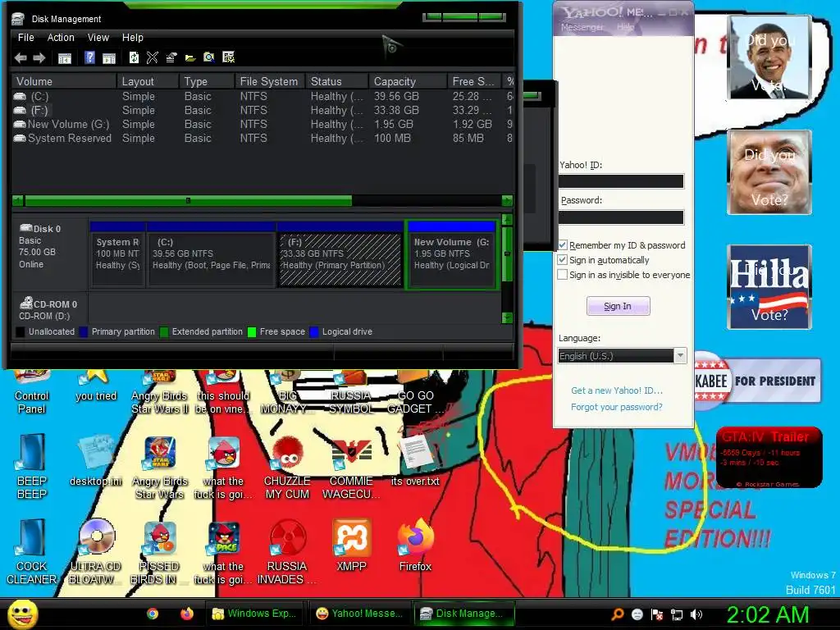Switch to Windows Exp... taskbar button
840x630 pixels.
point(255,614)
